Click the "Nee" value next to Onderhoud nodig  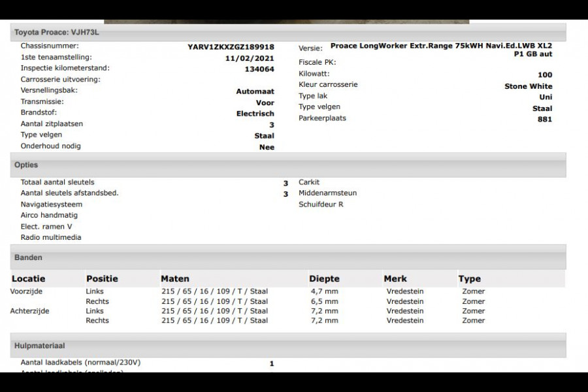pos(267,147)
